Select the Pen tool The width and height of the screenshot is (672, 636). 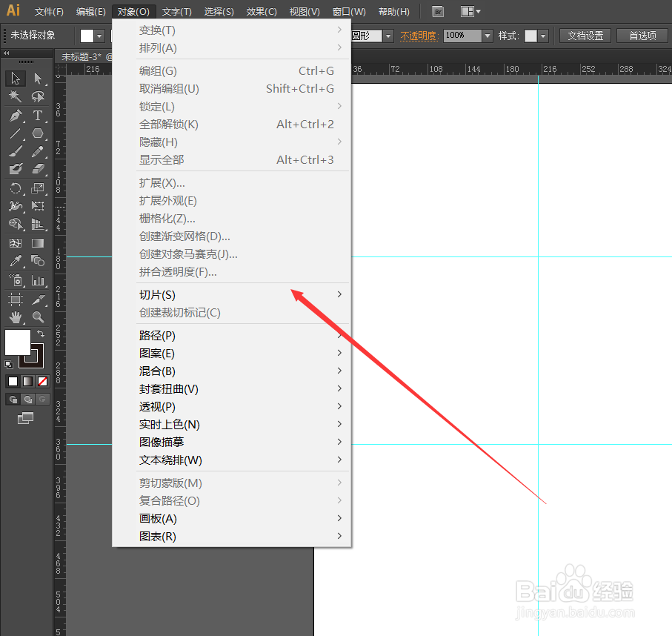pyautogui.click(x=16, y=116)
